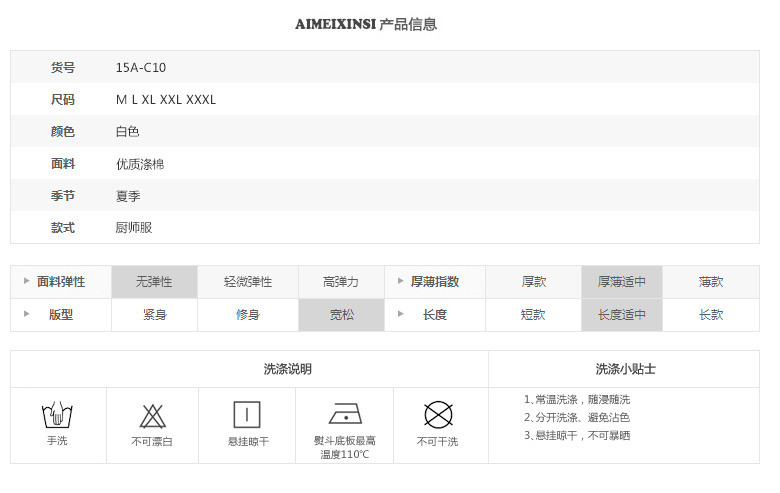Select the 薄款 thickness option
The width and height of the screenshot is (780, 493).
click(x=711, y=282)
